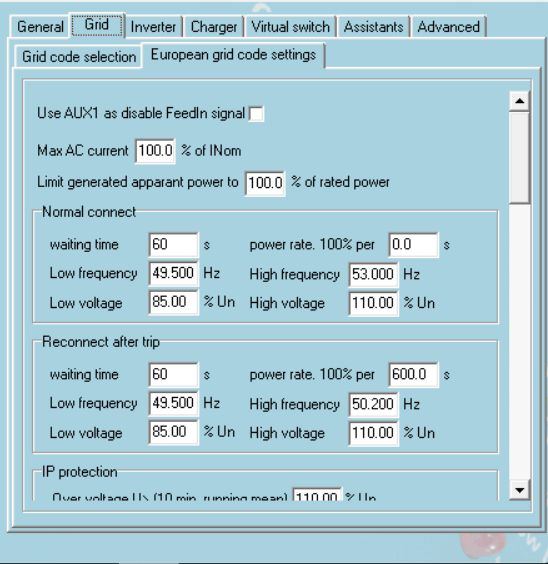
Task: Switch to the General tab
Action: coord(40,27)
